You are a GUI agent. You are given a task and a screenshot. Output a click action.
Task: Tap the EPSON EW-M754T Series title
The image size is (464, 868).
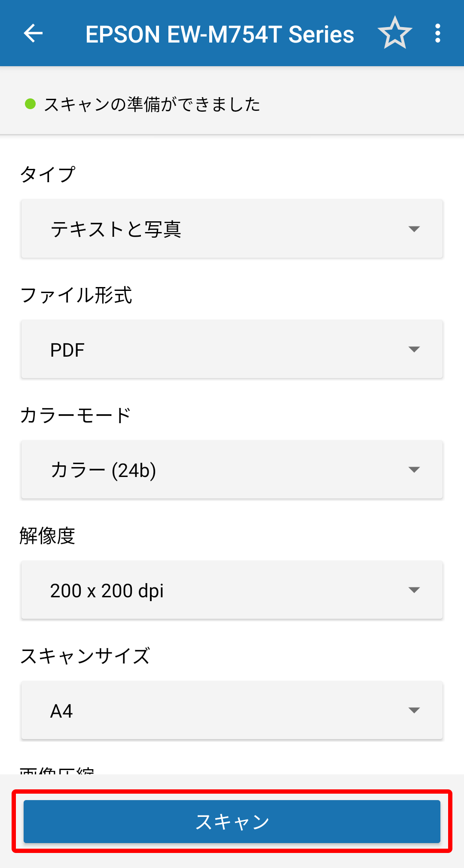pyautogui.click(x=220, y=34)
